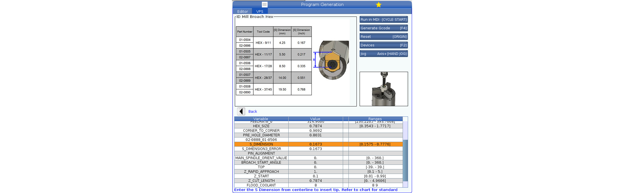Select the S_DIMENSION3_ERROR value field

315,149
